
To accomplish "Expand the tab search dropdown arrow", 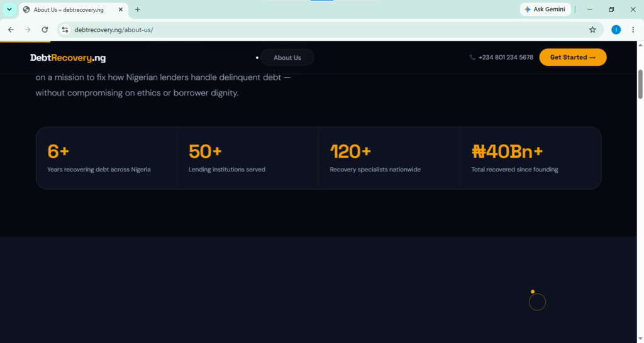I will [x=9, y=9].
